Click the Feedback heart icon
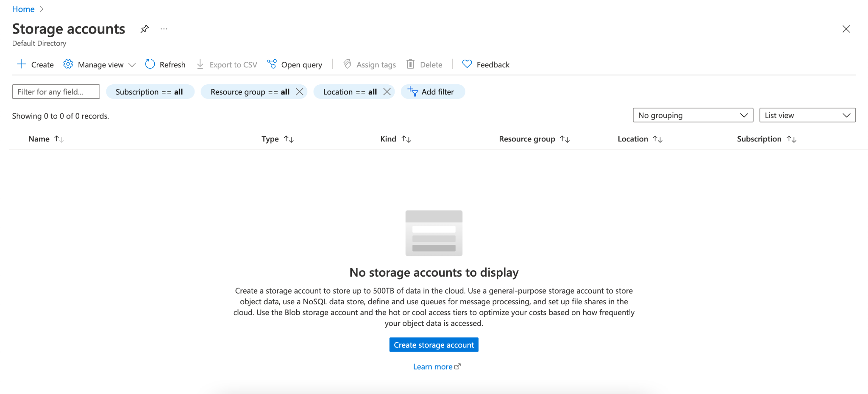Viewport: 868px width, 394px height. (467, 64)
